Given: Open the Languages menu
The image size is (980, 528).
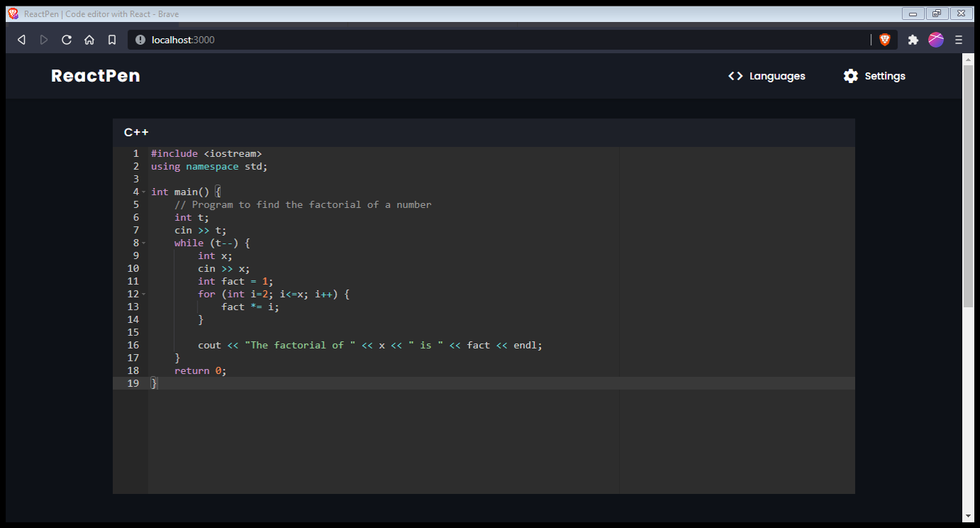Looking at the screenshot, I should 767,76.
